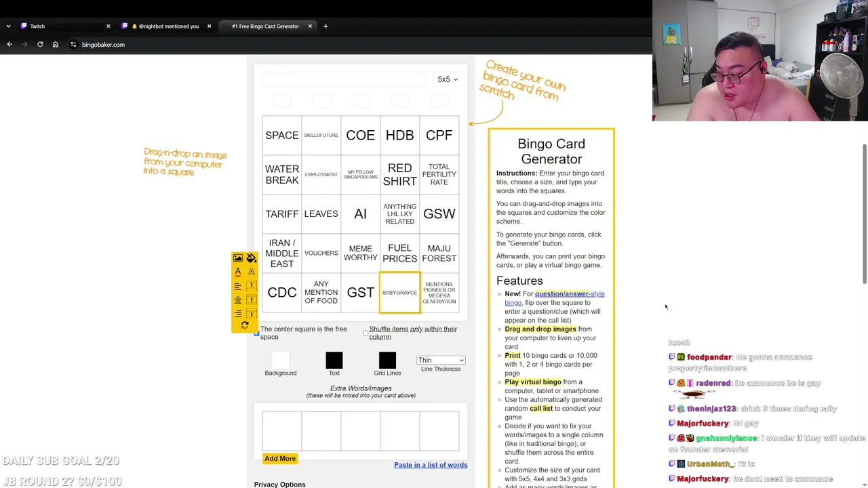Click the bingo card title input field
The image size is (868, 488).
click(x=344, y=79)
